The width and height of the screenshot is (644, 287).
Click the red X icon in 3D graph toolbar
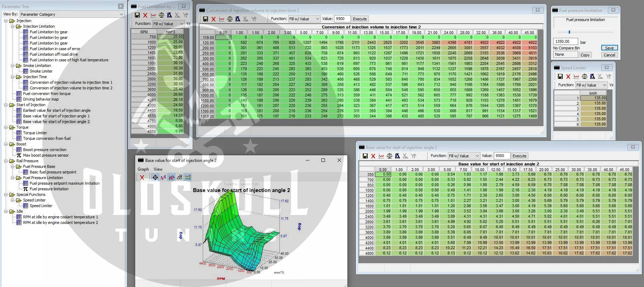[142, 177]
